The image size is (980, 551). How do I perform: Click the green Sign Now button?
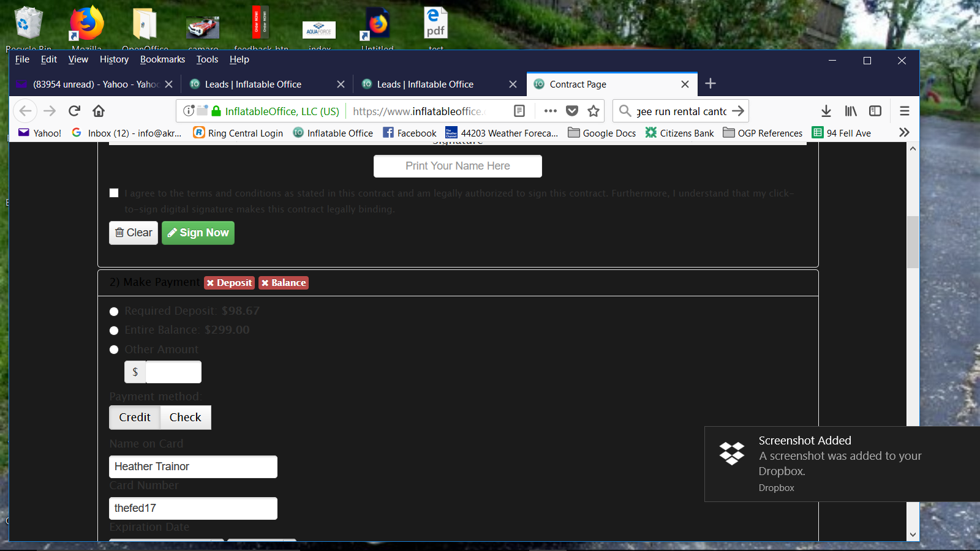tap(198, 233)
